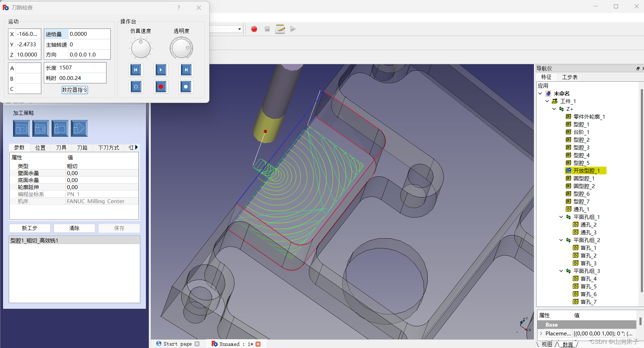The width and height of the screenshot is (644, 348).
Task: Select the second machining strategy icon
Action: [x=41, y=128]
